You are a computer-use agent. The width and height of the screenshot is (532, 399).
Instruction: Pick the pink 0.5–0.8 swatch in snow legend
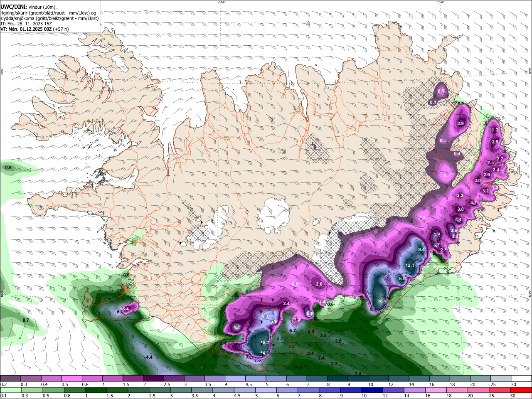tap(71, 378)
